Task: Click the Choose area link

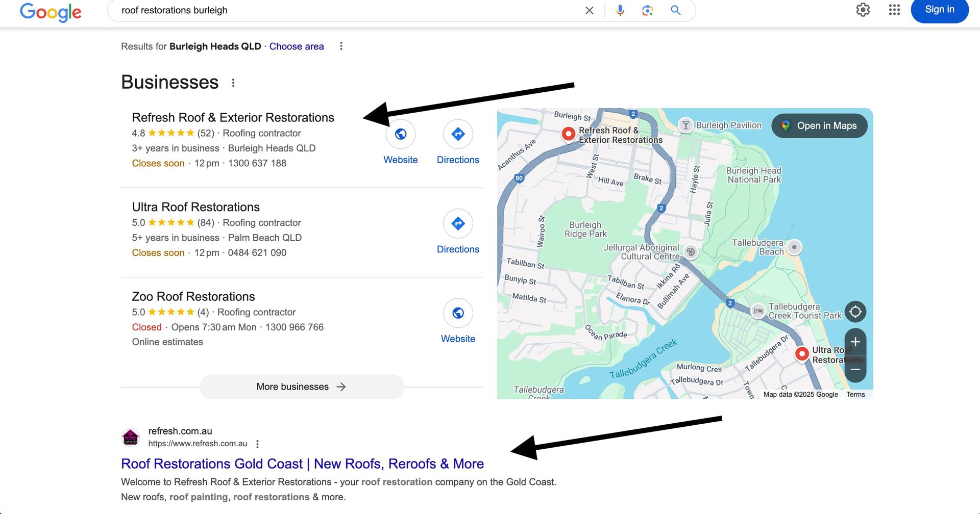Action: coord(297,46)
